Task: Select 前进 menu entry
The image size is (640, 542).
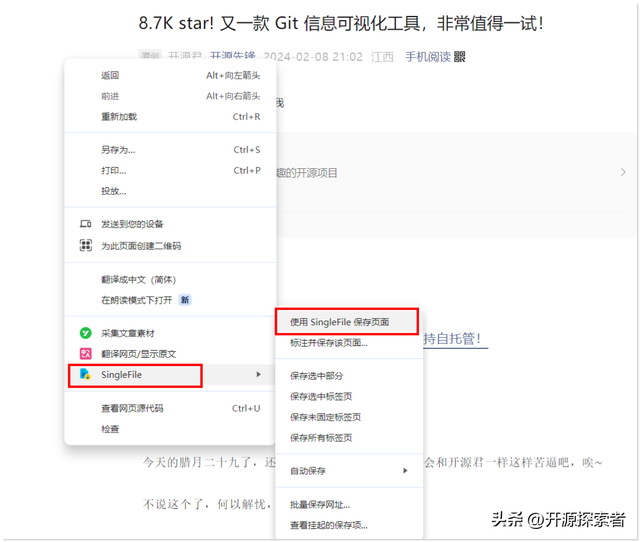Action: point(170,96)
